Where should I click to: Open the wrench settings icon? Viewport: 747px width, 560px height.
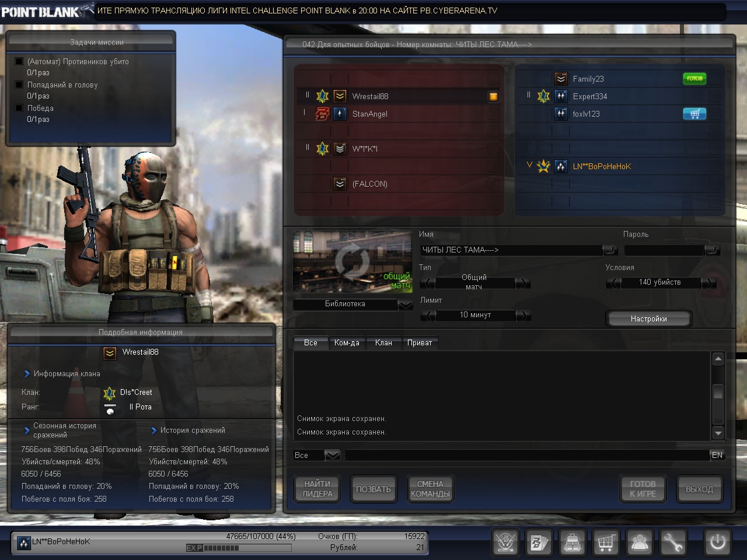[x=673, y=542]
